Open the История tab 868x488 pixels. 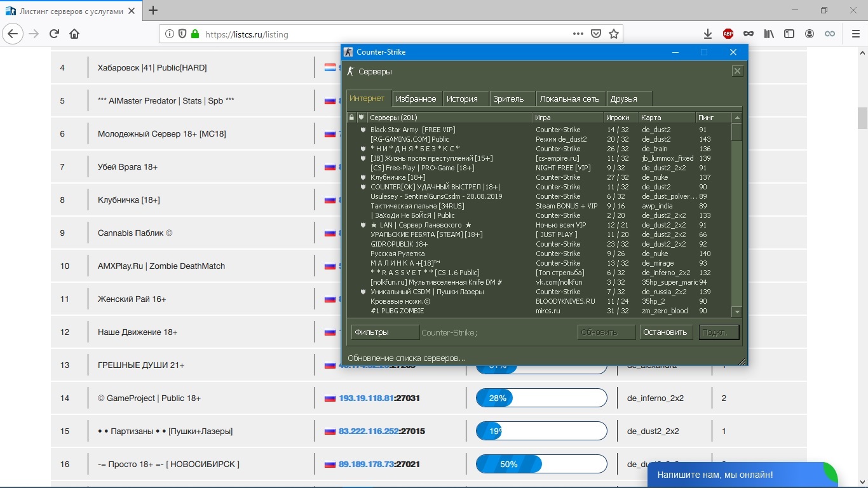(466, 98)
